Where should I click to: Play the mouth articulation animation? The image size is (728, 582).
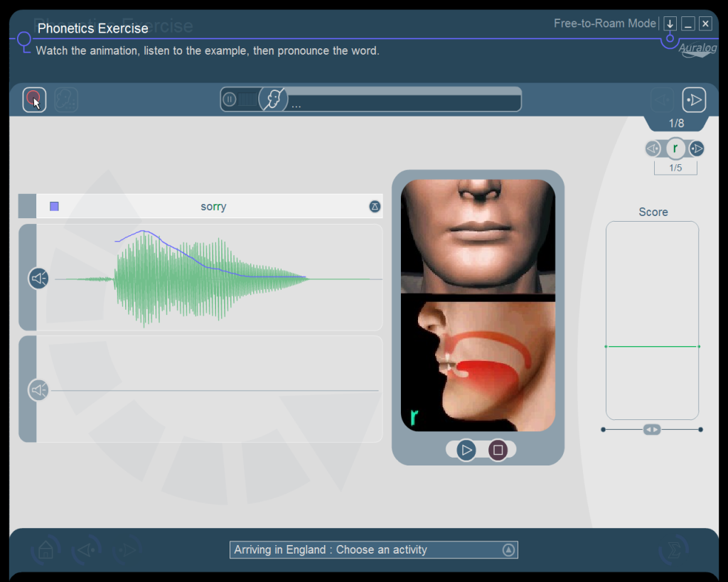pos(466,450)
